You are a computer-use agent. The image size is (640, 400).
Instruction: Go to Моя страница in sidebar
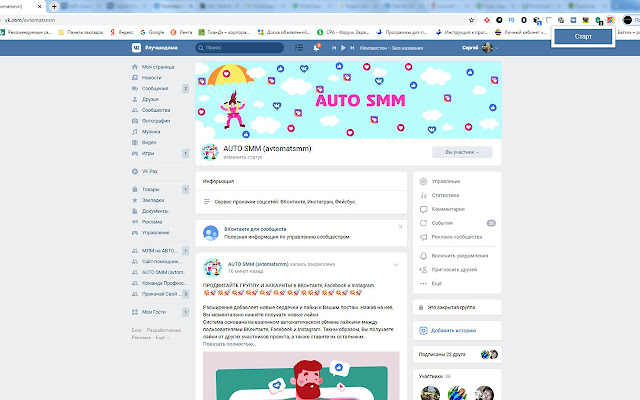(158, 67)
